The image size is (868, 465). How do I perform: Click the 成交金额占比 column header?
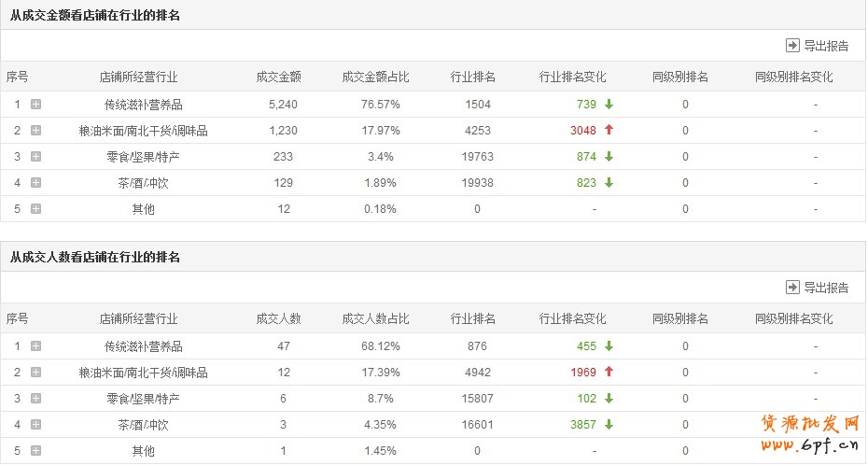coord(375,77)
